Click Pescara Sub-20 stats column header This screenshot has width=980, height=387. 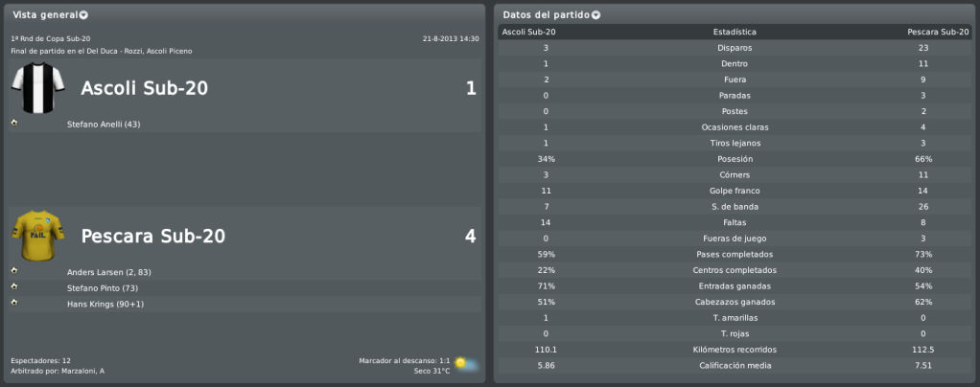click(x=939, y=32)
